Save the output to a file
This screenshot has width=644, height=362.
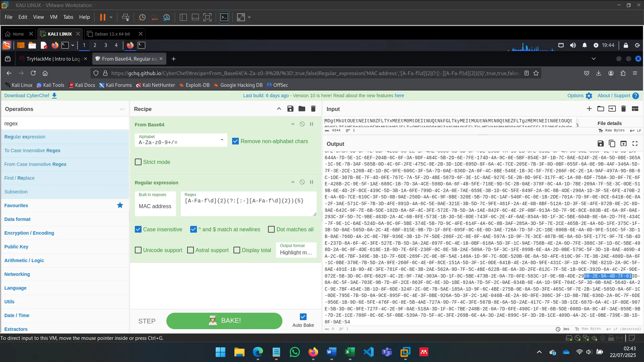tap(600, 143)
